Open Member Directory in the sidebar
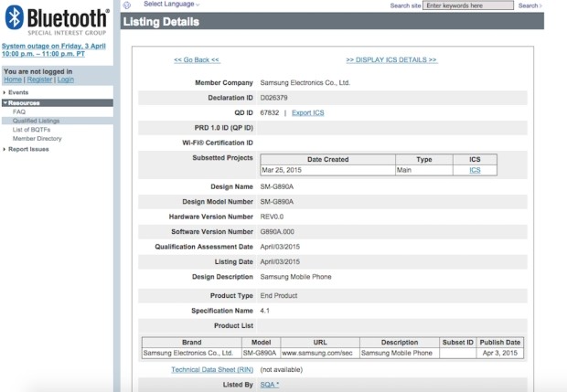The image size is (567, 392). [37, 139]
